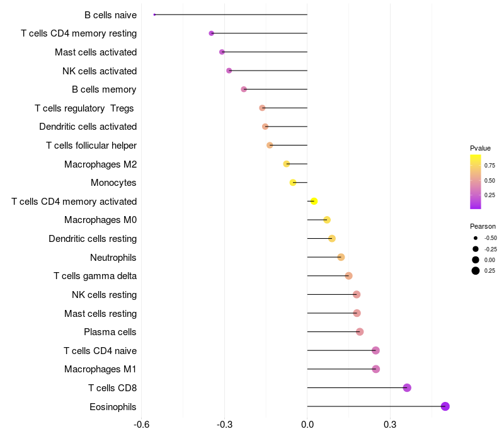Click the -0.3 x-axis tick label

pos(224,425)
